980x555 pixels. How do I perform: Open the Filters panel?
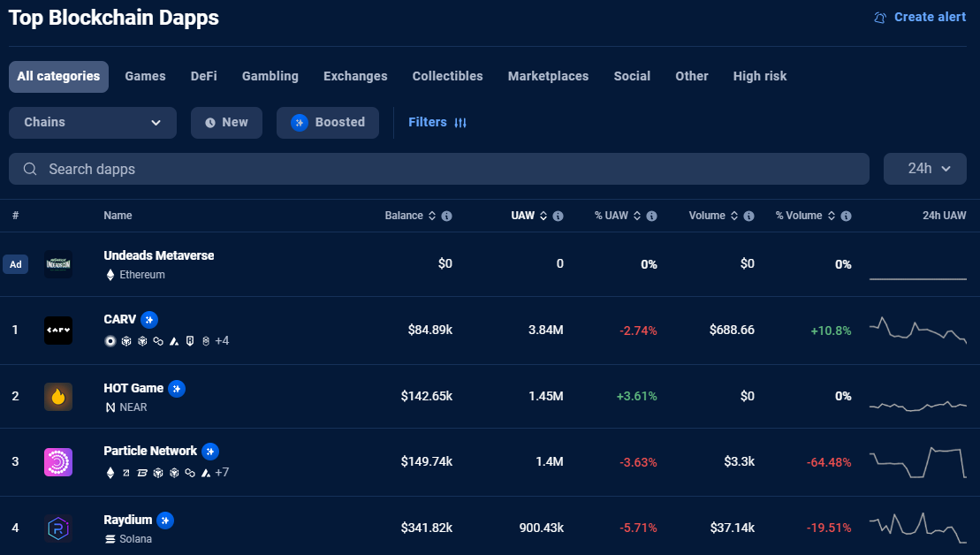point(437,123)
